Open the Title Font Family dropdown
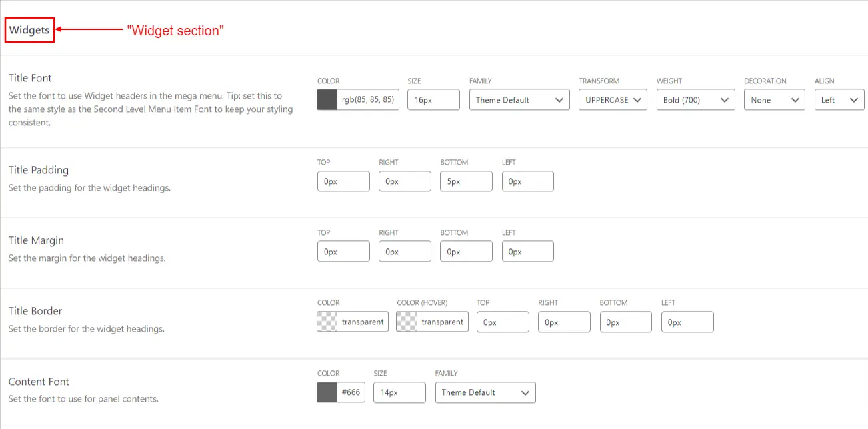868x429 pixels. click(x=519, y=99)
